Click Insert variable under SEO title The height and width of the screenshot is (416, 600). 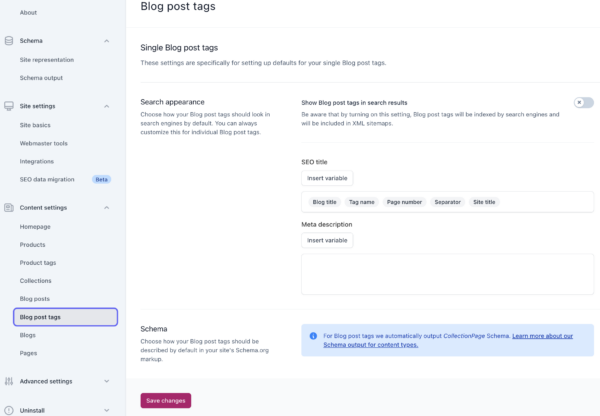[x=327, y=177]
